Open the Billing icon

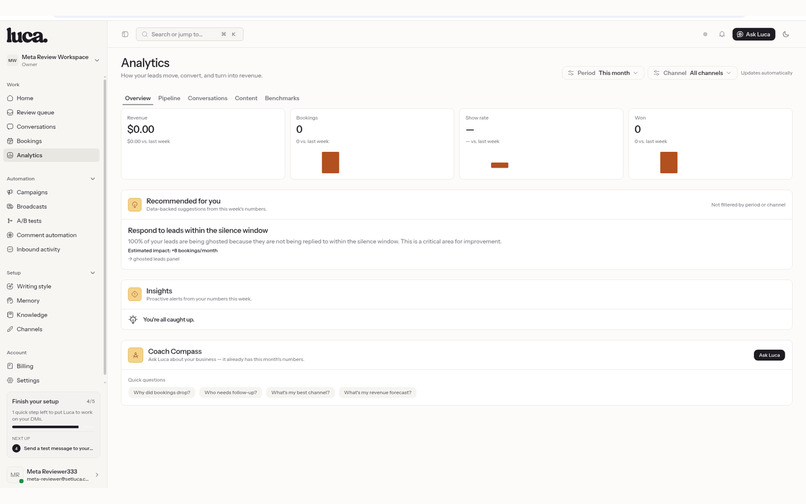pyautogui.click(x=10, y=366)
